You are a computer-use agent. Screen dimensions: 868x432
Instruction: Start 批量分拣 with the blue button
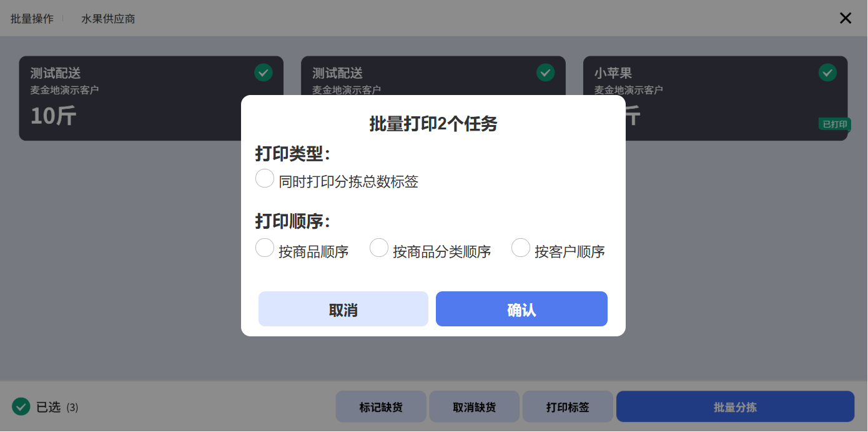pyautogui.click(x=735, y=407)
